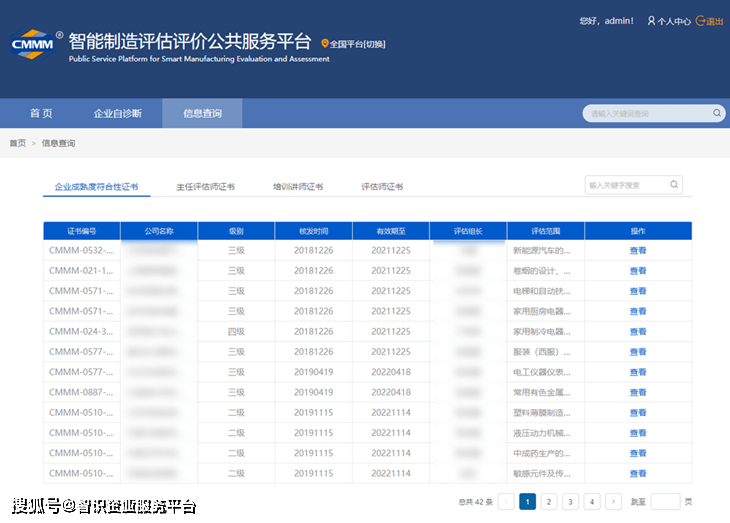Switch platform via 全国平台[切换]
The image size is (730, 523).
358,44
